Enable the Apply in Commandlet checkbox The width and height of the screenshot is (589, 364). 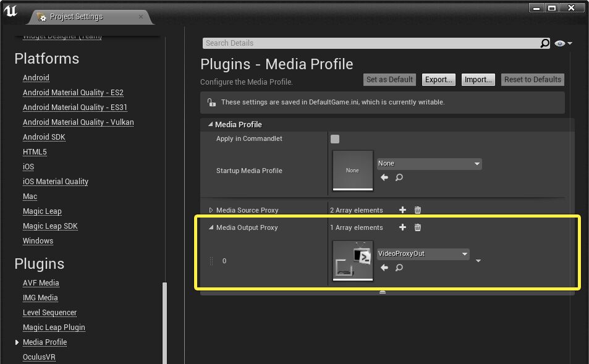(334, 139)
